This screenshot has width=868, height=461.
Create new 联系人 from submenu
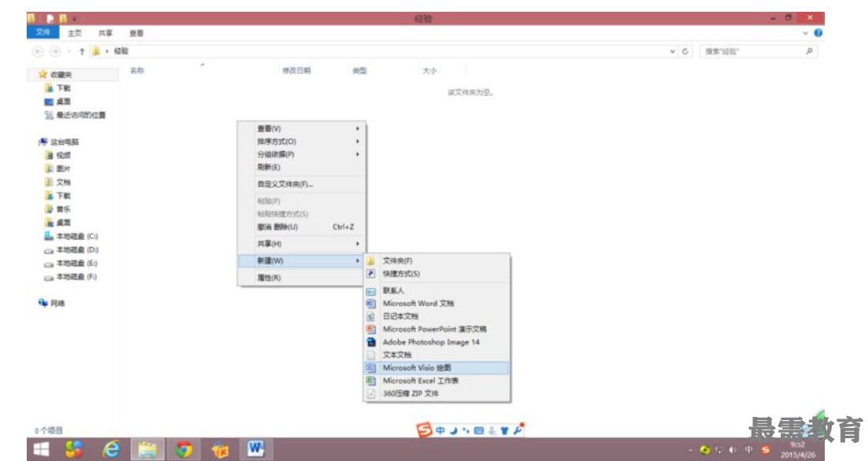[437, 290]
